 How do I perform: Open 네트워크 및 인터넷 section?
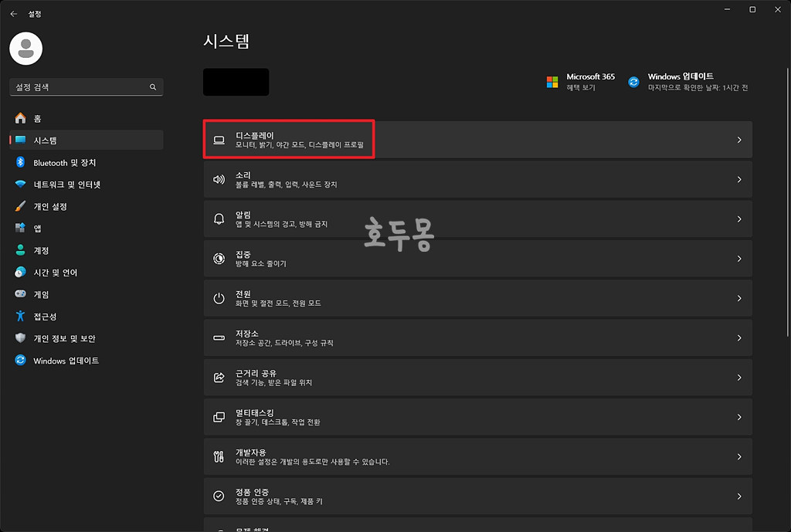click(x=87, y=185)
